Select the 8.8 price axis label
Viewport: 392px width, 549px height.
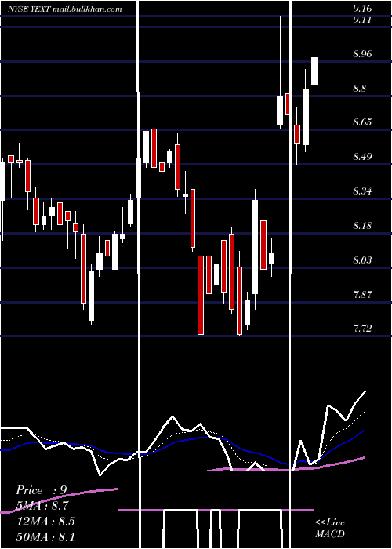(x=359, y=88)
